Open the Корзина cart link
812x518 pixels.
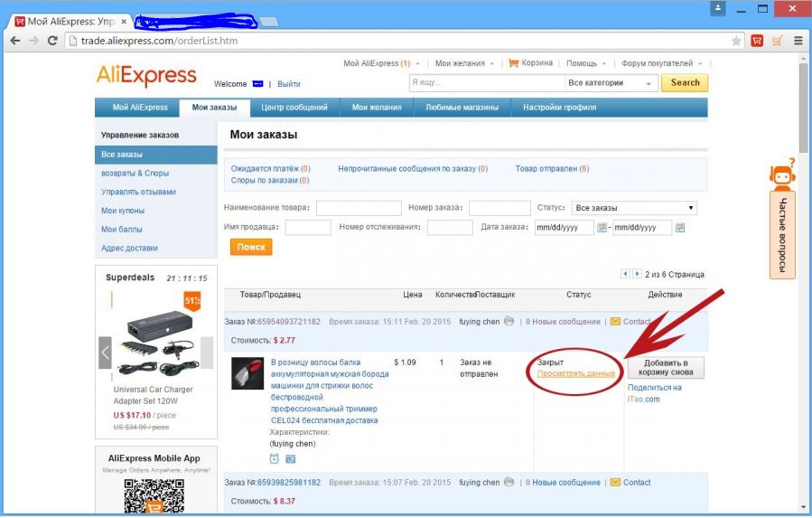point(531,62)
